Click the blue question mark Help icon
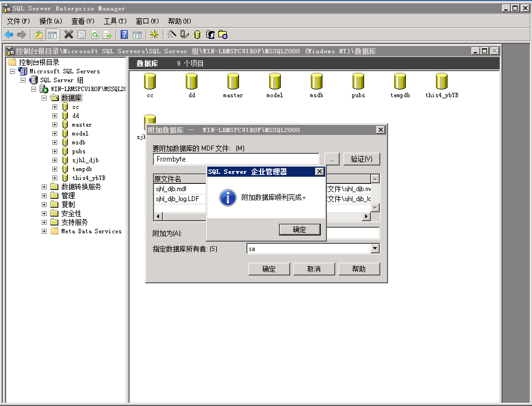 124,35
